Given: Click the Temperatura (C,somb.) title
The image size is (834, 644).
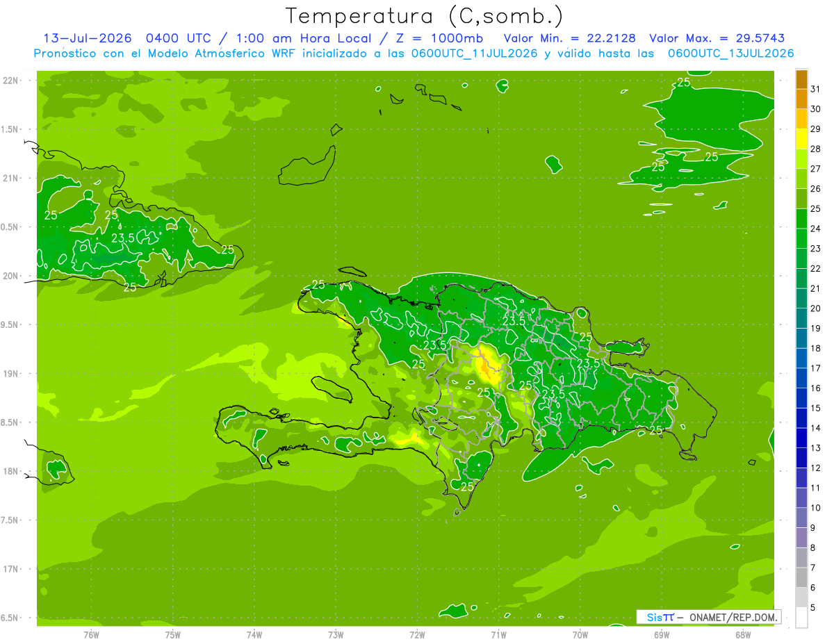Looking at the screenshot, I should click(x=425, y=15).
